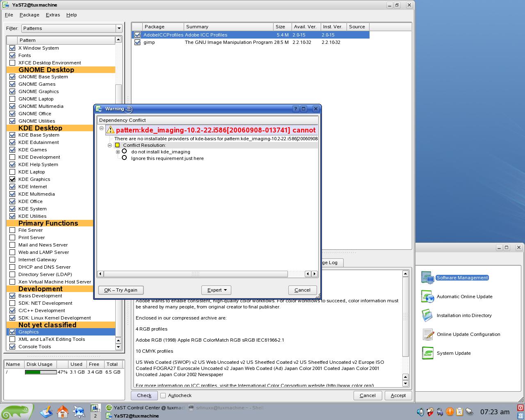Open the Installation into Directory icon

tap(427, 315)
